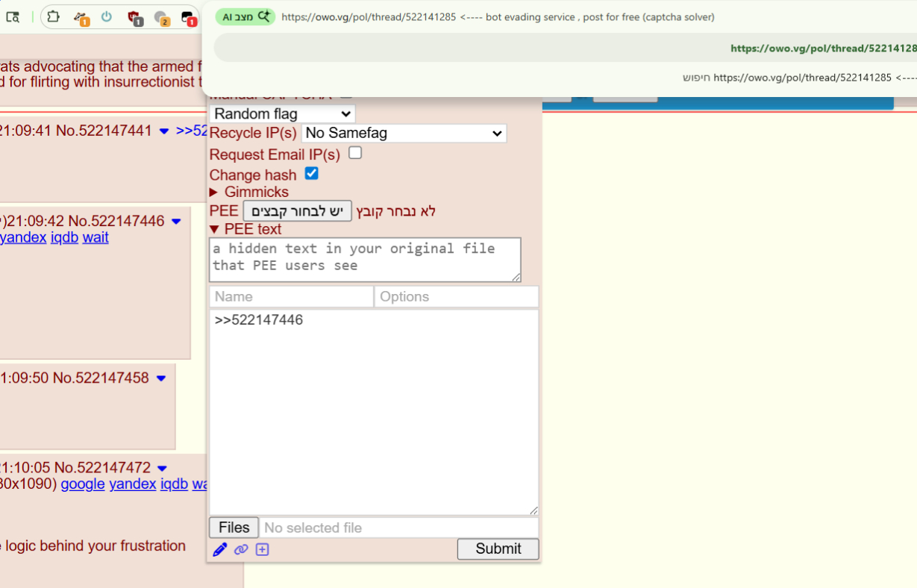The image size is (917, 588).
Task: Toggle the Request Email IP(s) checkbox
Action: coord(355,153)
